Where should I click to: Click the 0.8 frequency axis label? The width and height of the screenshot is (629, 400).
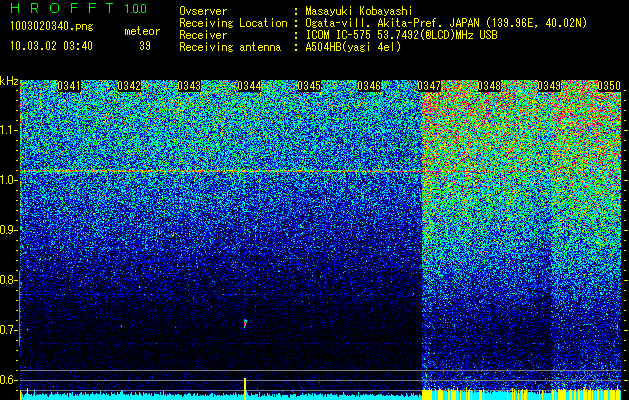pos(9,280)
